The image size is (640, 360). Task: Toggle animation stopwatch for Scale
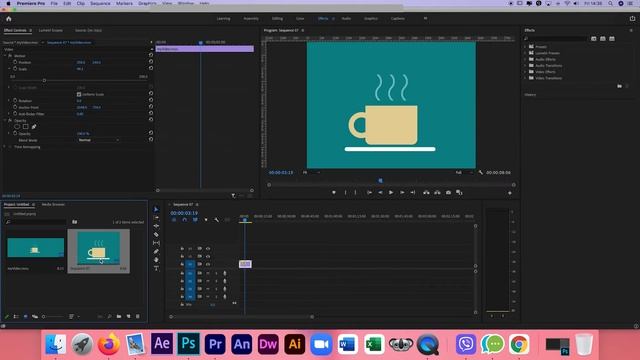15,69
